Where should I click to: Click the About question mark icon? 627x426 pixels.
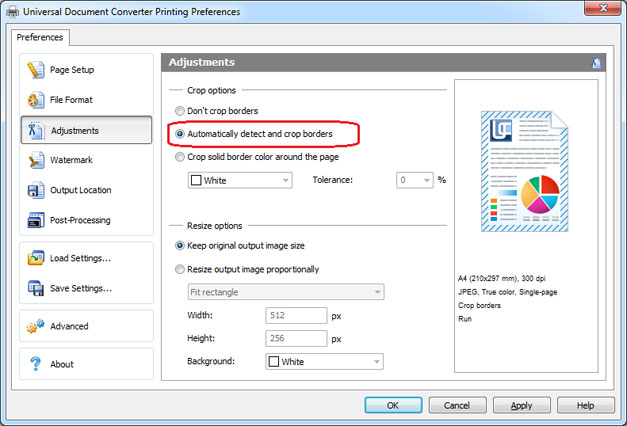[x=36, y=364]
